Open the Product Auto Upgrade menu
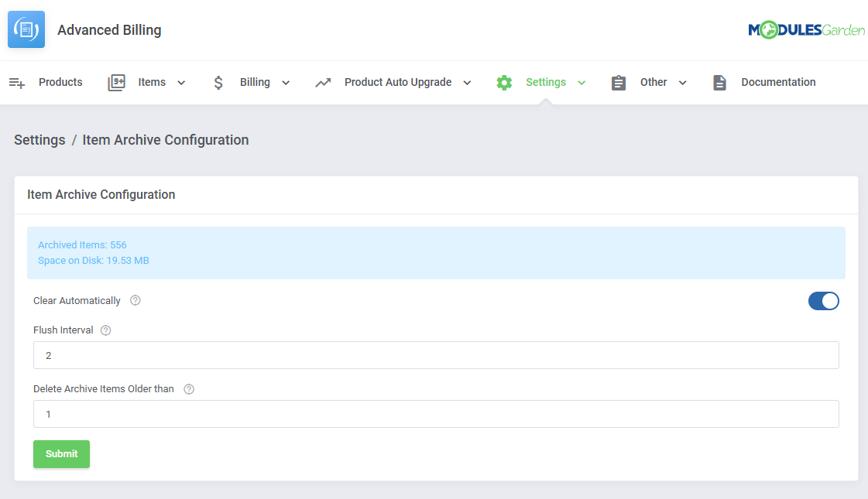 pyautogui.click(x=398, y=82)
